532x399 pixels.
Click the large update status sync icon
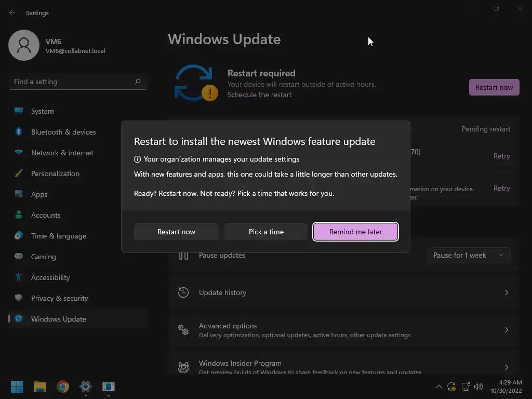pos(196,83)
